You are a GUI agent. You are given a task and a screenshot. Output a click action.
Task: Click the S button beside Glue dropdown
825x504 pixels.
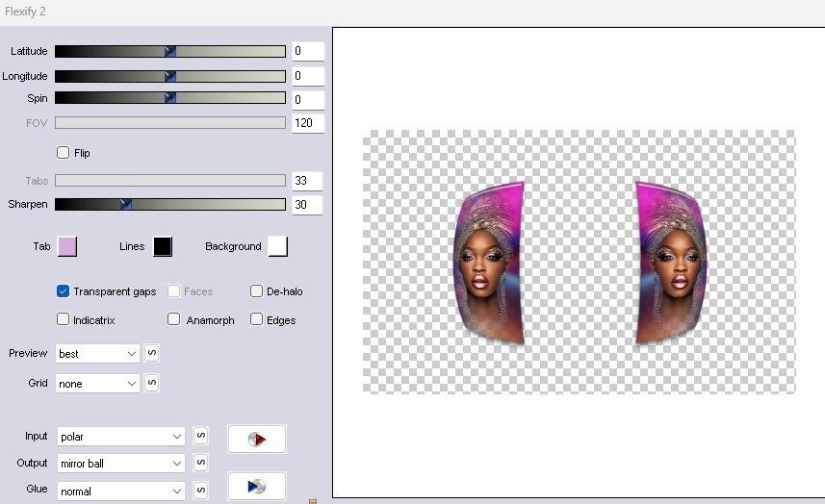pos(200,490)
